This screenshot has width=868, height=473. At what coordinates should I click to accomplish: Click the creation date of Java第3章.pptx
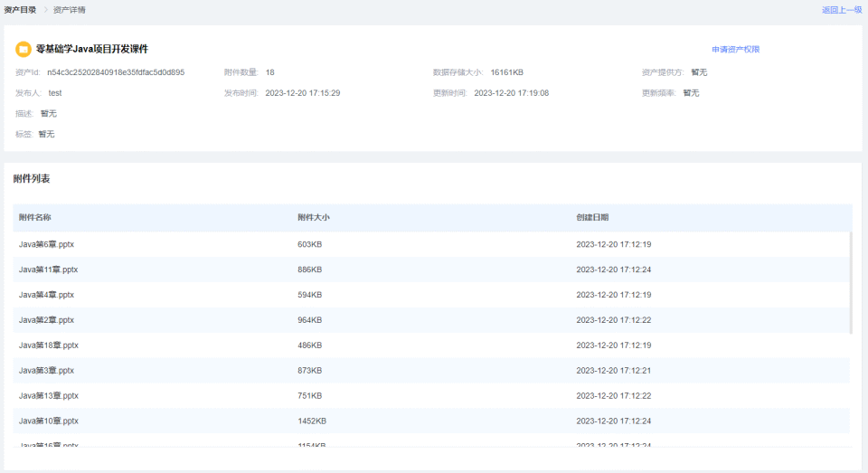613,371
